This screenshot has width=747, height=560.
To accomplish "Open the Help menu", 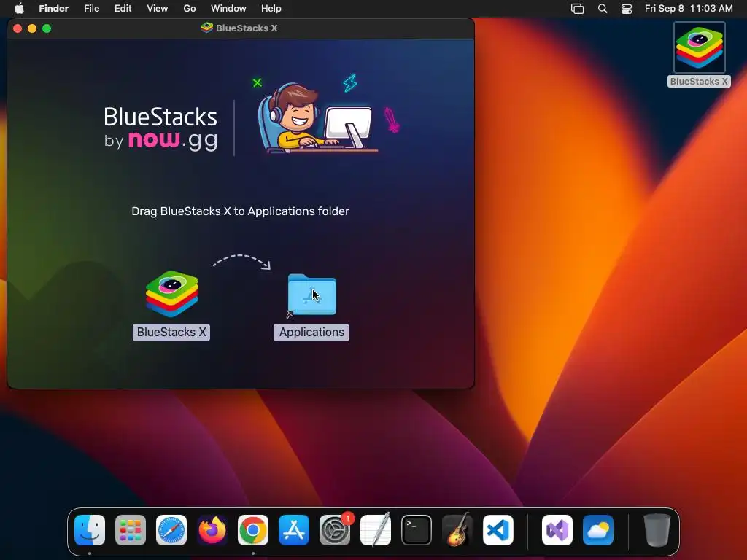I will pos(271,9).
